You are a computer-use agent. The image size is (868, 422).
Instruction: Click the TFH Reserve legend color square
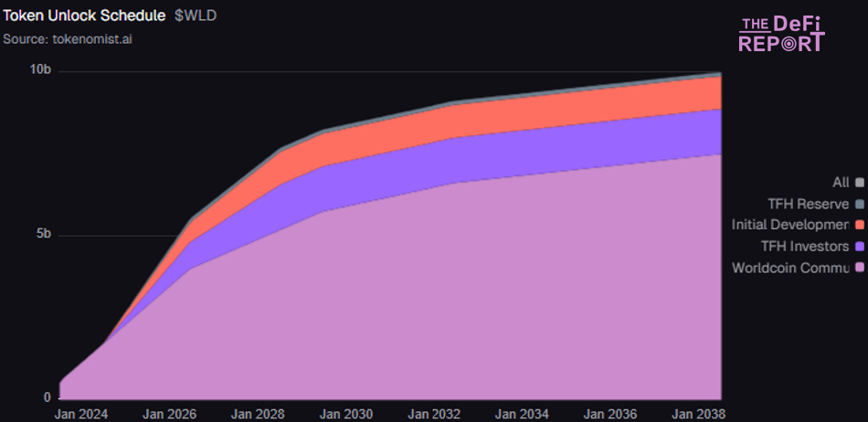click(859, 204)
